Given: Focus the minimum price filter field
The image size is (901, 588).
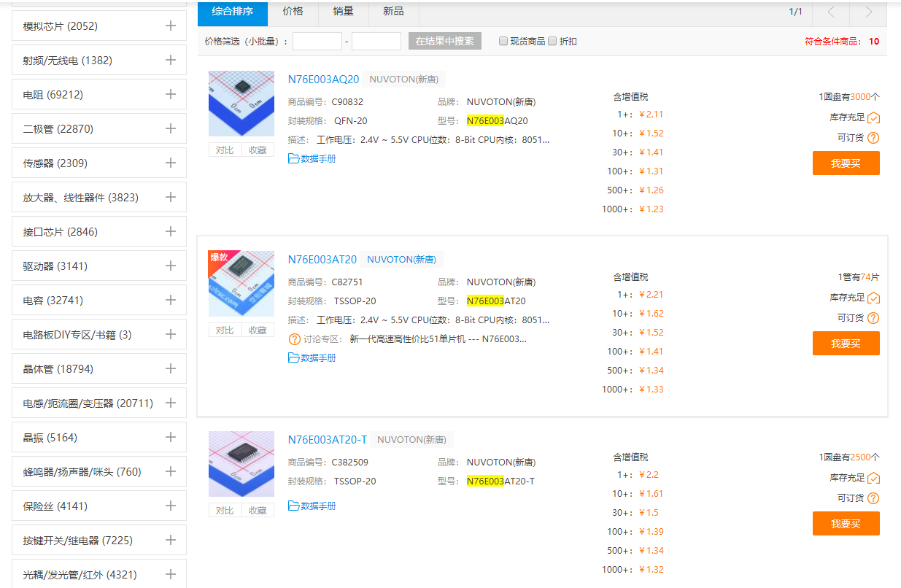Looking at the screenshot, I should pos(317,42).
